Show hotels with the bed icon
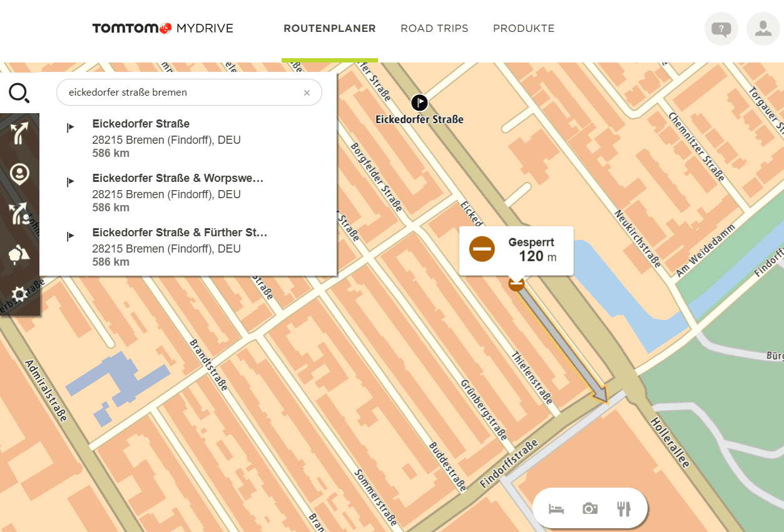 point(556,509)
